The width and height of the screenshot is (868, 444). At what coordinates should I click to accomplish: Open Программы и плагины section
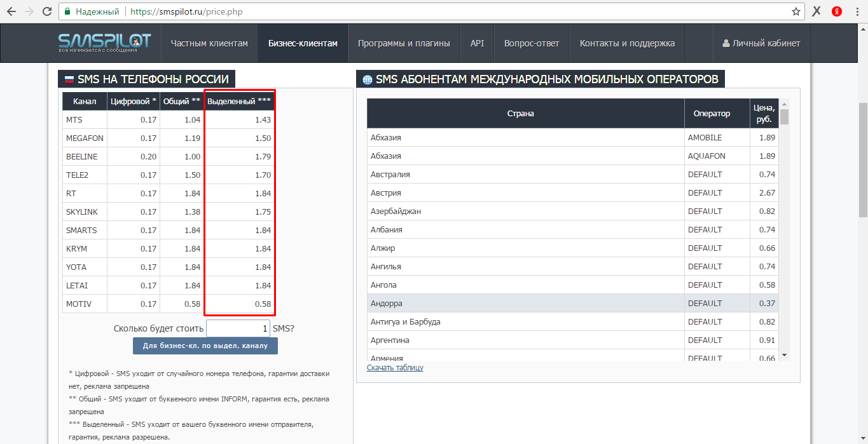(404, 43)
